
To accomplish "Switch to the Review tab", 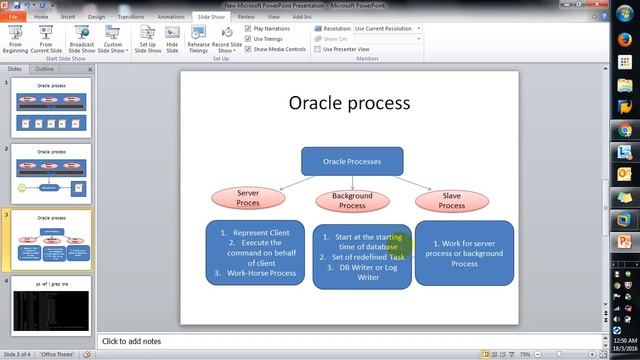I will (x=246, y=17).
